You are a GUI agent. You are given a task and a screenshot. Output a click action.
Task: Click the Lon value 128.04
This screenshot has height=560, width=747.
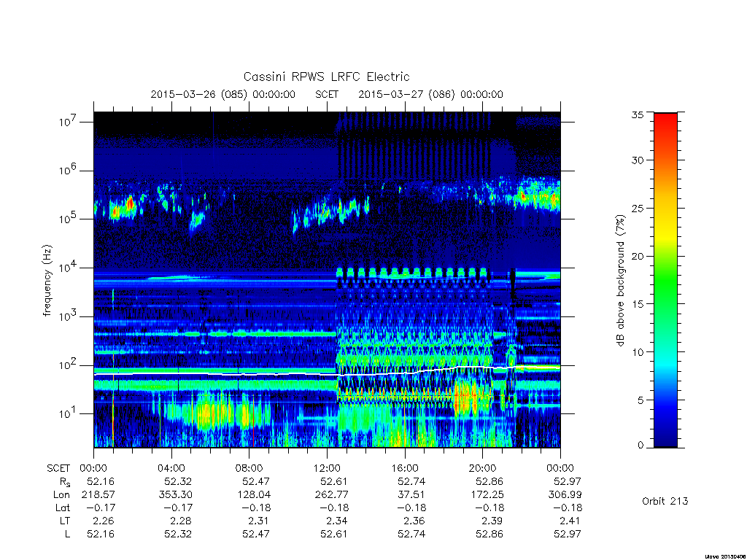pyautogui.click(x=254, y=495)
